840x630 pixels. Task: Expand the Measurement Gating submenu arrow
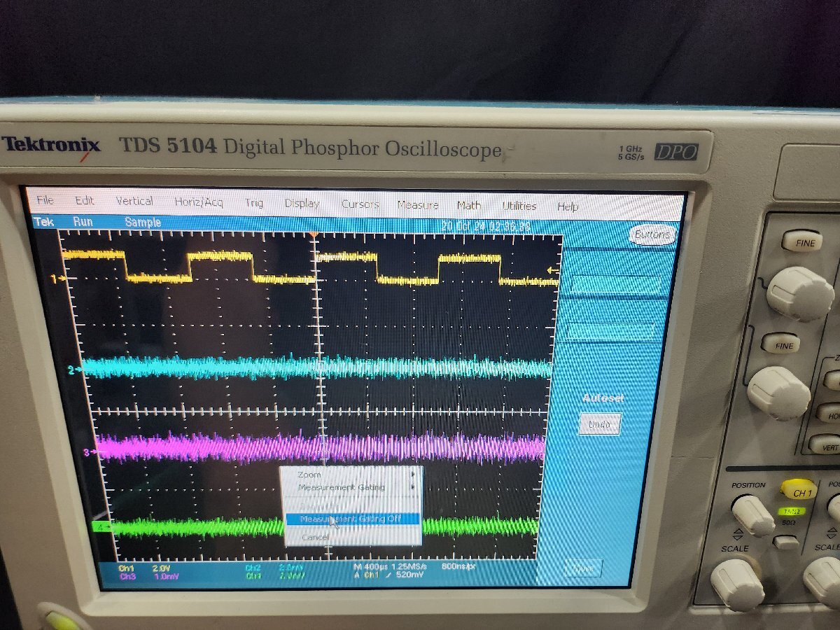(x=413, y=488)
